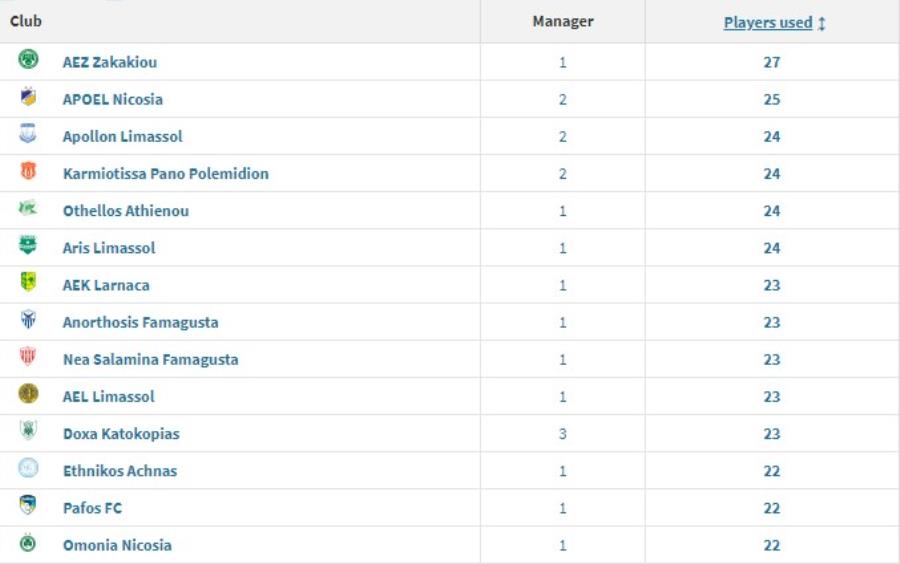The height and width of the screenshot is (564, 900).
Task: Click AEZ Zakakiou players used 27
Action: (x=771, y=62)
